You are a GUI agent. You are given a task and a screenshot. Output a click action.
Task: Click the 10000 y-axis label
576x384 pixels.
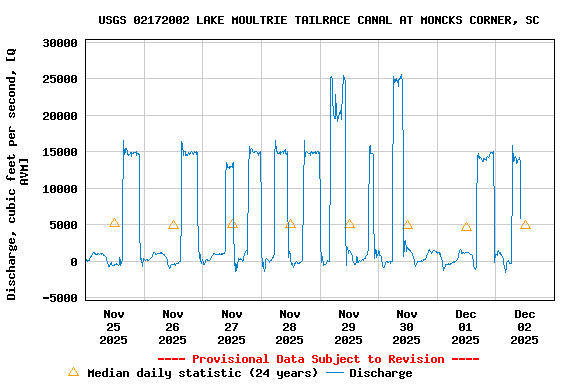point(60,189)
